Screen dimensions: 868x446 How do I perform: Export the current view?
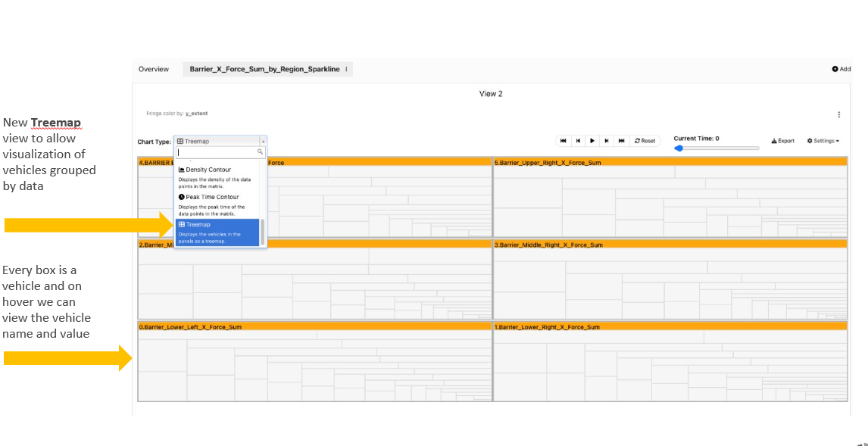782,141
